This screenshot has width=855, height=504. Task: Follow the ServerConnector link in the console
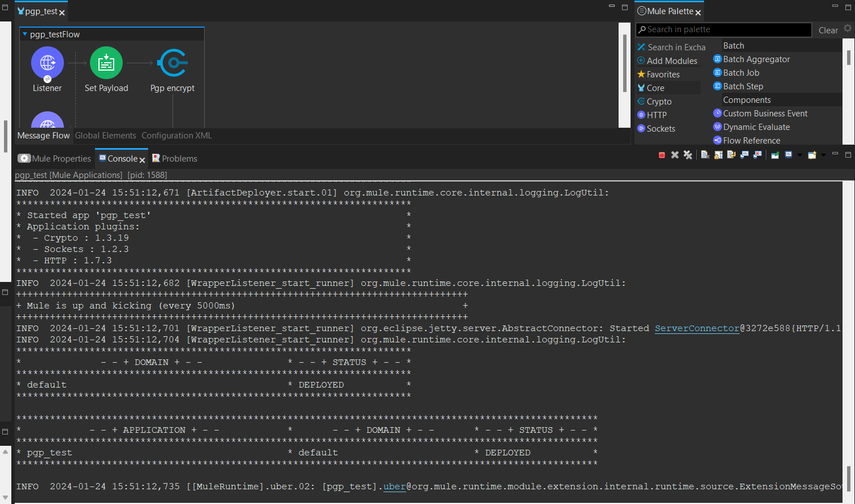click(697, 328)
